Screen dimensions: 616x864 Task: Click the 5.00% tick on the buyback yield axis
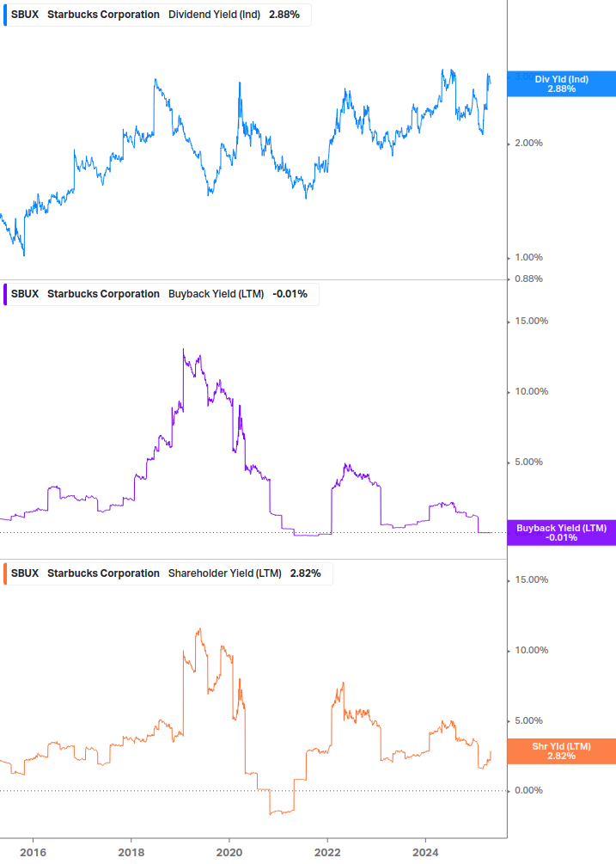528,463
